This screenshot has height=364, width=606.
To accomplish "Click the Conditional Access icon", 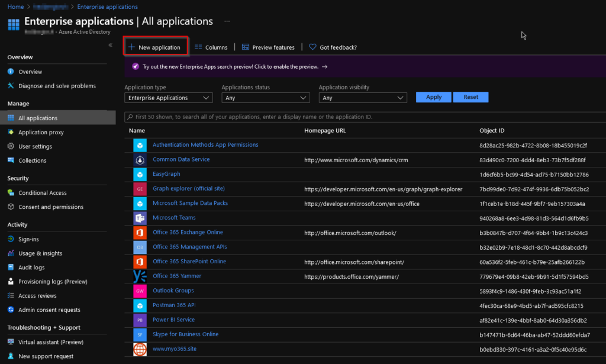I will [11, 192].
